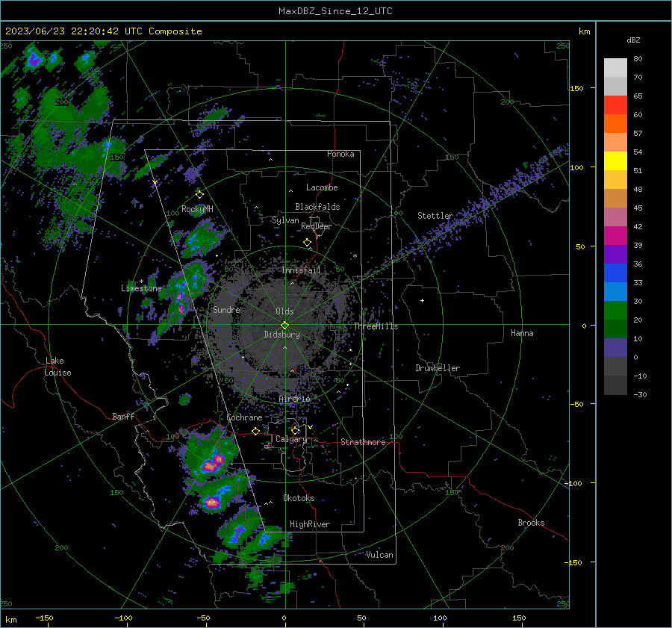Click the -100 tick on right axis
This screenshot has height=628, width=672.
pyautogui.click(x=573, y=483)
